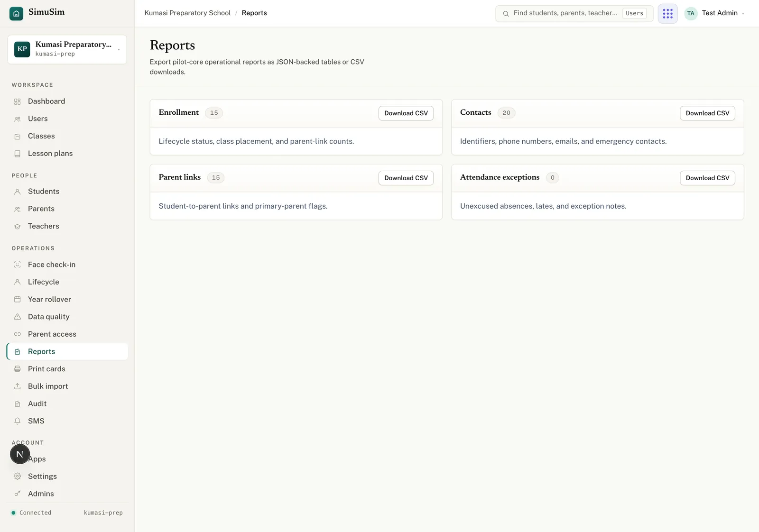
Task: Open Dashboard in the sidebar
Action: pos(67,101)
